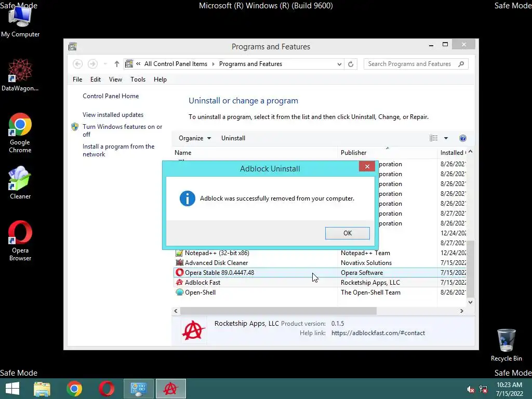Open Google Chrome desktop shortcut
This screenshot has width=532, height=399.
point(20,133)
